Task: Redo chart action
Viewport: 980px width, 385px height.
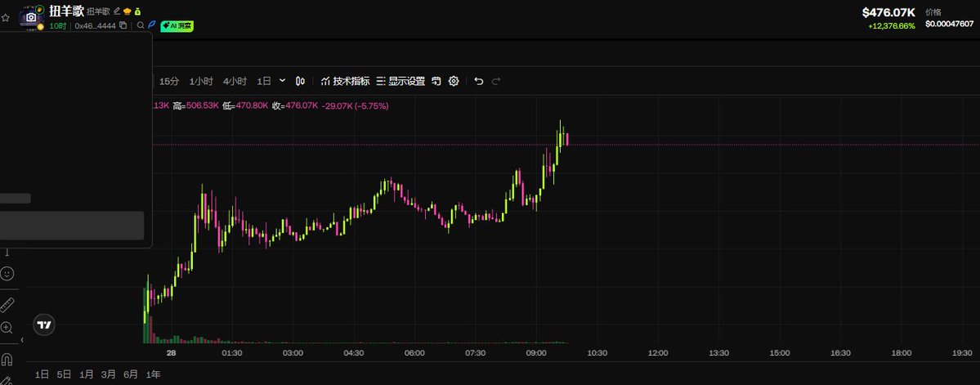Action: click(x=496, y=81)
